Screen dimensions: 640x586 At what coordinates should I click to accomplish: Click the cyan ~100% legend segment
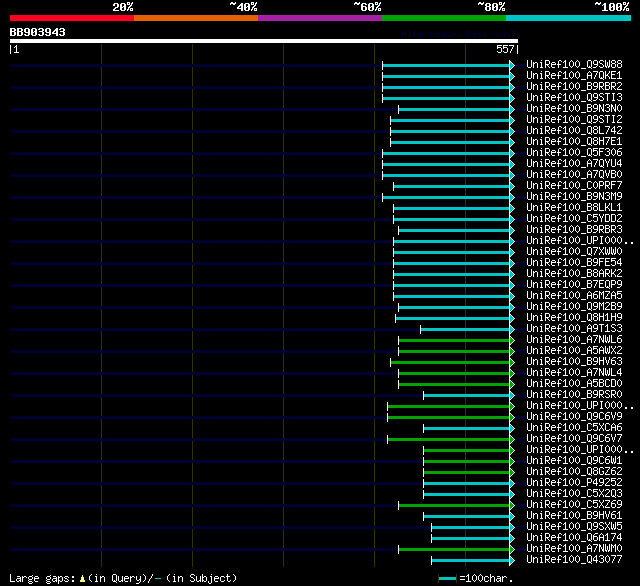[x=568, y=18]
